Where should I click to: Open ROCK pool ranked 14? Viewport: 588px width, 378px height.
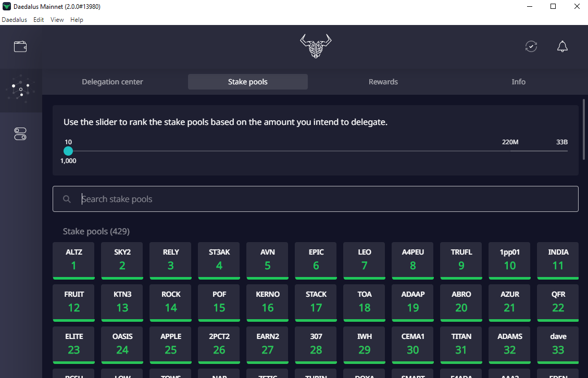click(171, 303)
